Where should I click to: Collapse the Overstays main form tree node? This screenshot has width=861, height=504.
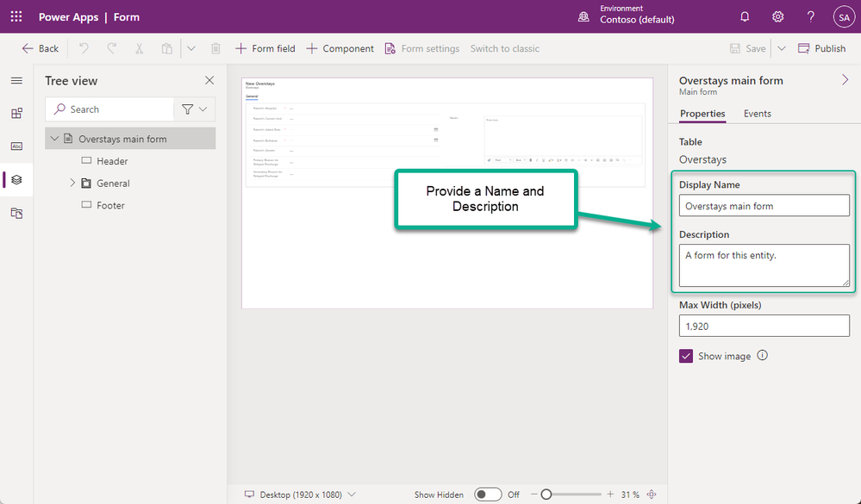(x=54, y=139)
